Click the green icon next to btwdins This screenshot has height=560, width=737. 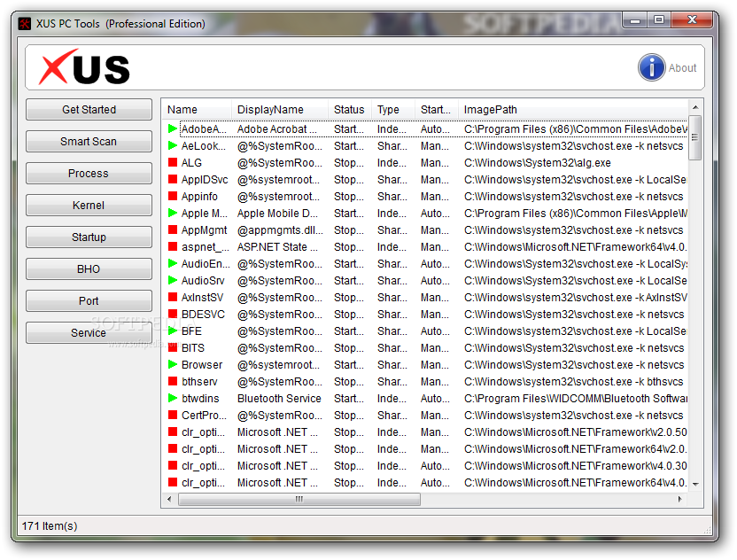[x=173, y=398]
